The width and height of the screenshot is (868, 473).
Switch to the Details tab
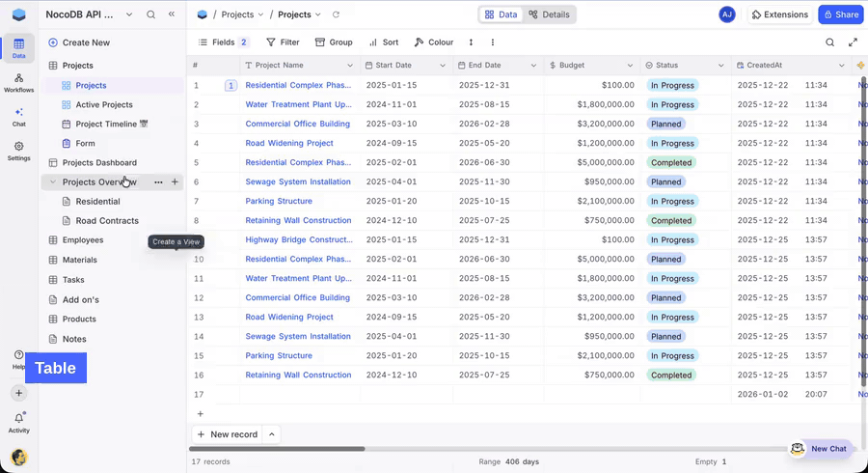(x=549, y=14)
